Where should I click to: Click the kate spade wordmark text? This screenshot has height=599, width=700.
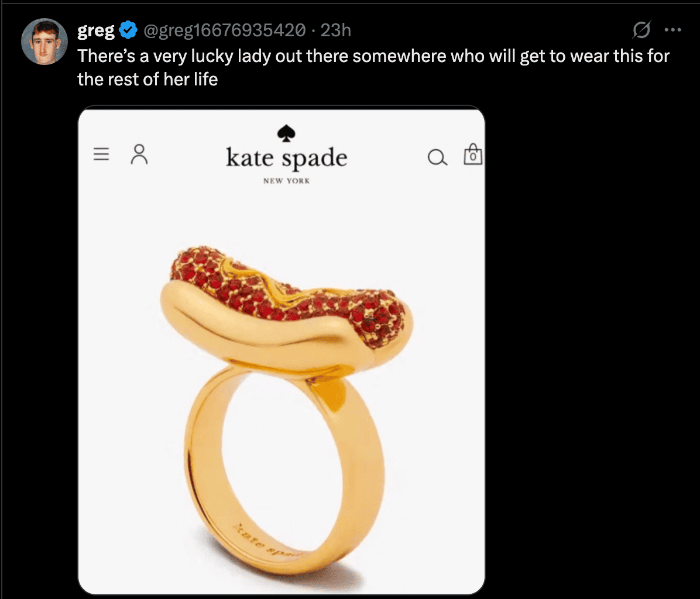(286, 159)
